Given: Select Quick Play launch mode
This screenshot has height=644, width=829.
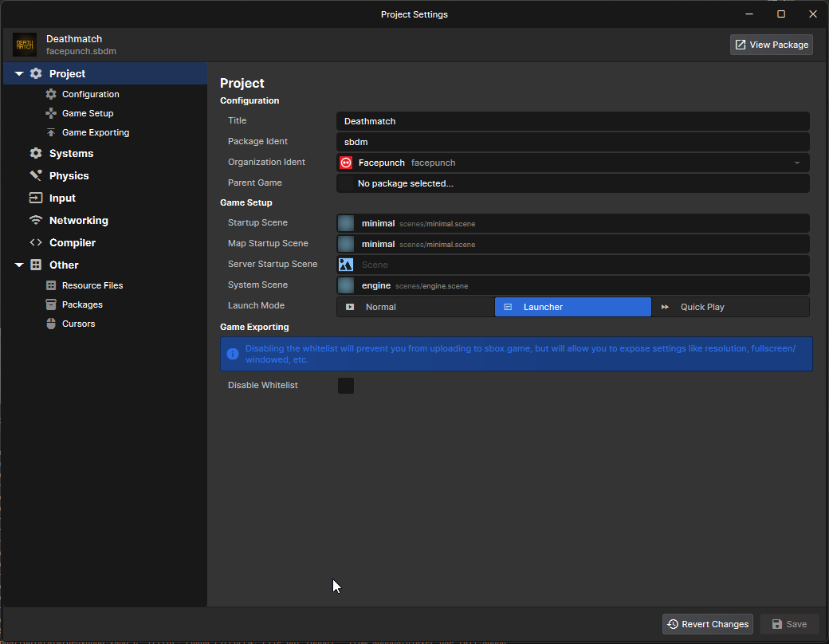Looking at the screenshot, I should [730, 307].
